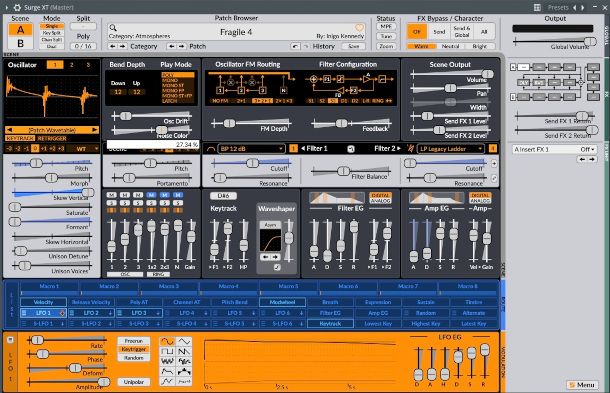Screen dimensions: 610x393
Task: Select the sine LFO waveform icon
Action: click(167, 341)
